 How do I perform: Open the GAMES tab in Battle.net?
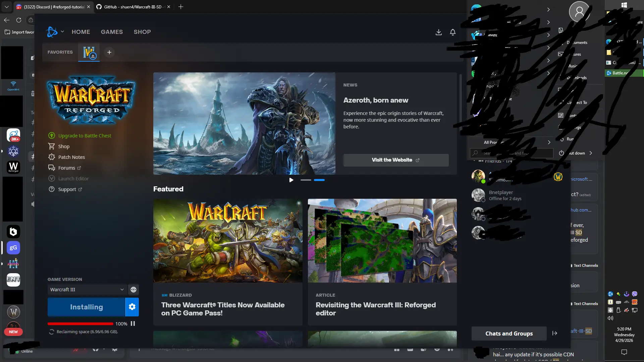point(112,32)
